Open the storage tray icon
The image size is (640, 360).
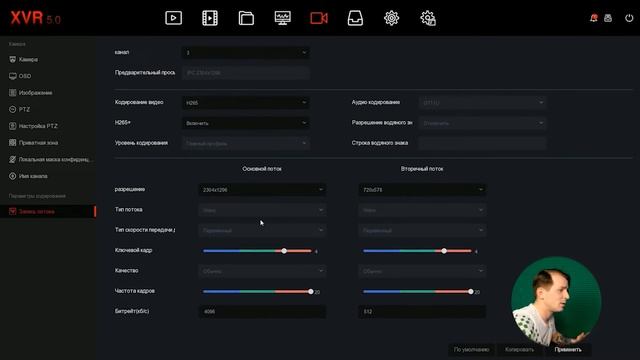(355, 18)
